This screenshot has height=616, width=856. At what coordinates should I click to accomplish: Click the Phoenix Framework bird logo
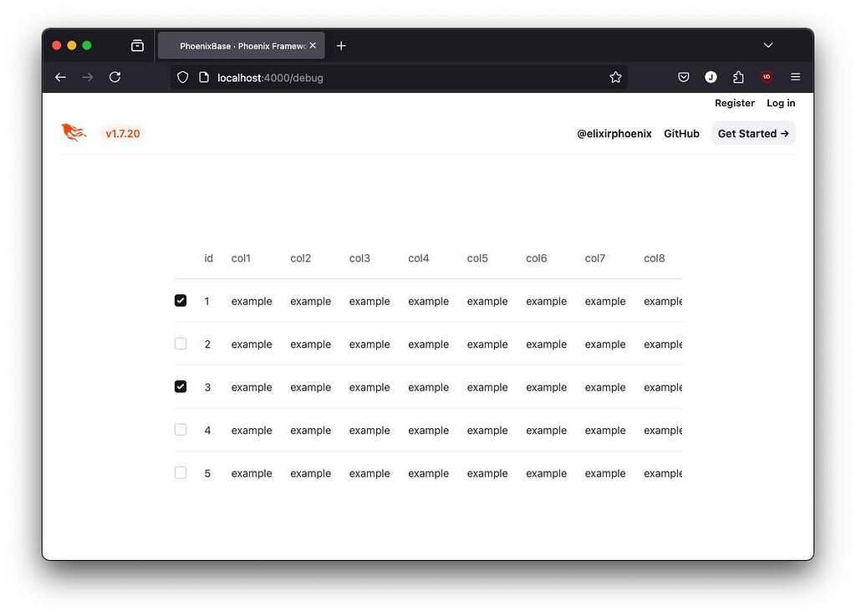tap(74, 131)
